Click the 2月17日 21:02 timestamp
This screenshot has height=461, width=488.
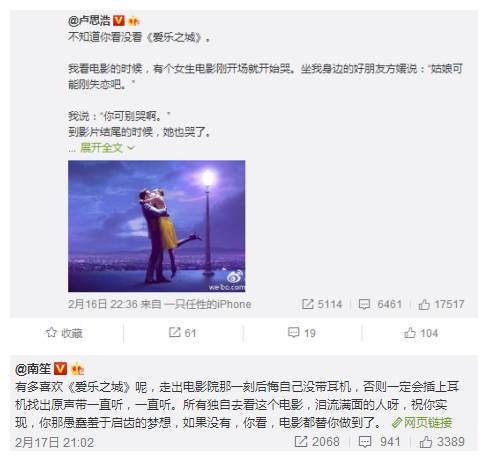pyautogui.click(x=55, y=442)
